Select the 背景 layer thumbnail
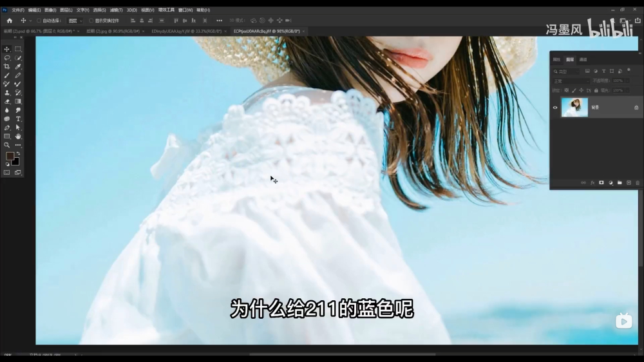The height and width of the screenshot is (362, 644). 574,108
